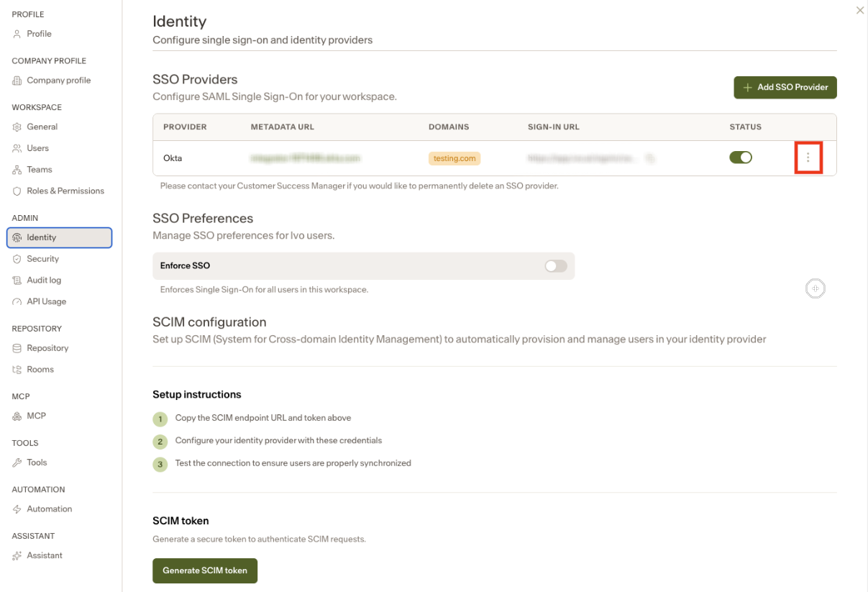The height and width of the screenshot is (592, 868).
Task: Click the PROVIDER column header
Action: tap(185, 127)
